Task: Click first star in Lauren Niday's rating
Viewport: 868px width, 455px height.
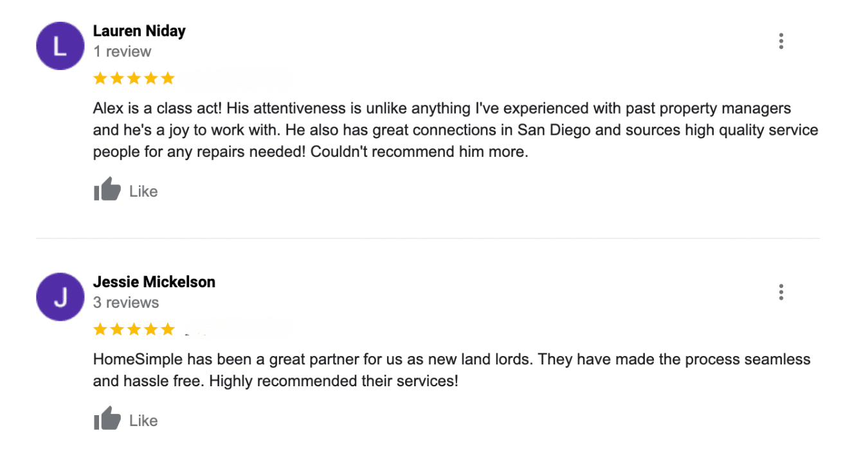Action: [100, 78]
